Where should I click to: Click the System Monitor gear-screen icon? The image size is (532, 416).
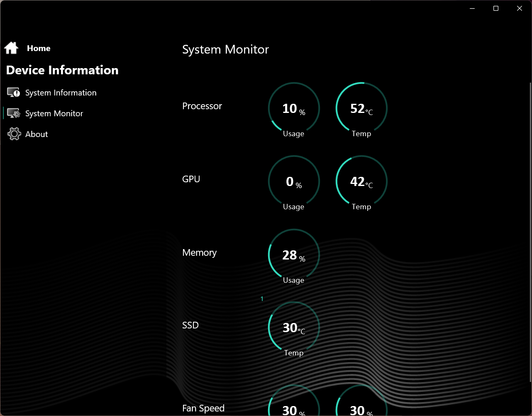pos(14,113)
